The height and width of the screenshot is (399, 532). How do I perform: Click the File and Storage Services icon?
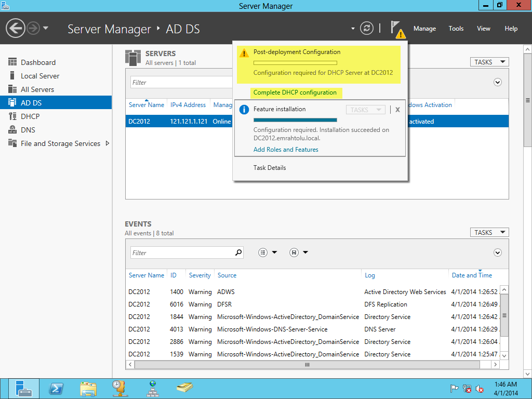tap(12, 143)
